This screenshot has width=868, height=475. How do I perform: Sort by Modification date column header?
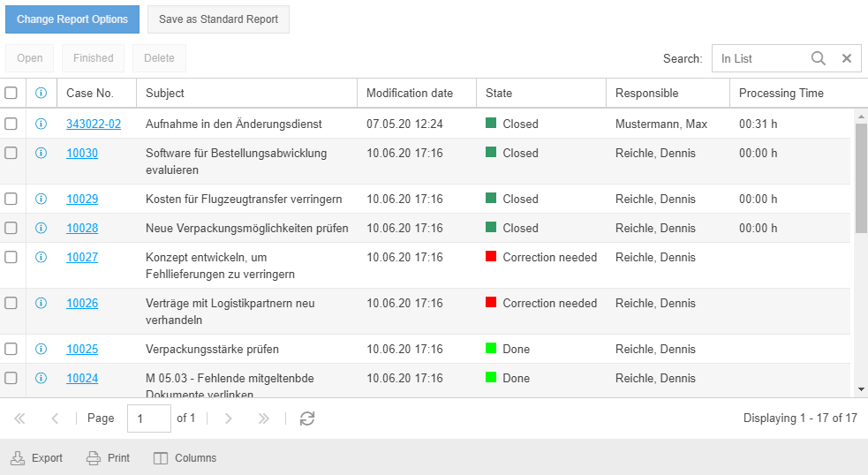pos(410,93)
